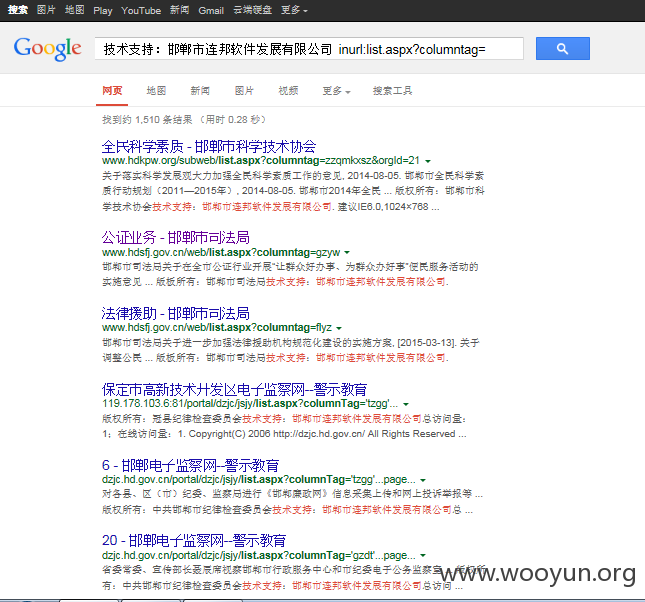Screen dimensions: 645x602
Task: Expand 更多 dropdown under search tabs
Action: [x=336, y=91]
